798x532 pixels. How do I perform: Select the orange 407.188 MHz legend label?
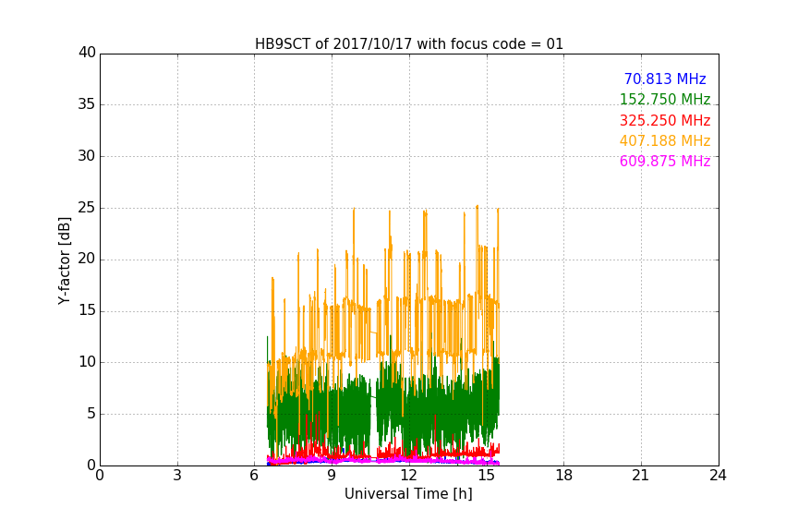[665, 141]
